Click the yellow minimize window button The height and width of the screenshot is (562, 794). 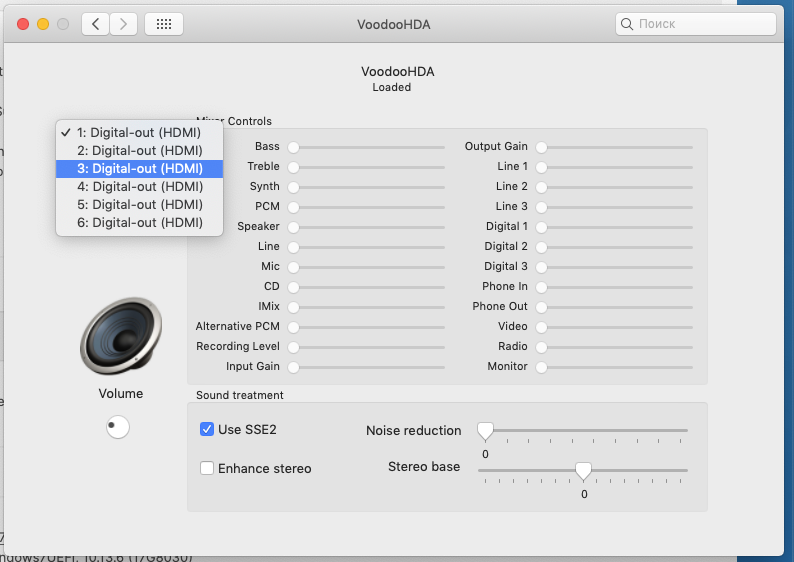click(x=43, y=24)
